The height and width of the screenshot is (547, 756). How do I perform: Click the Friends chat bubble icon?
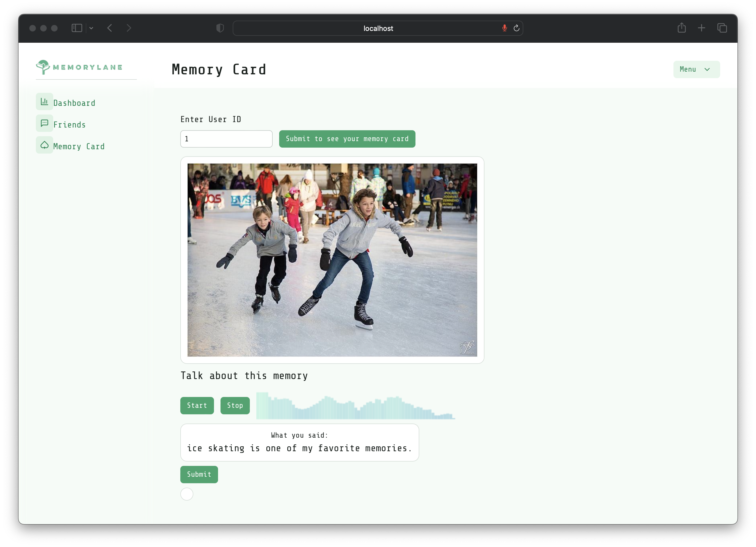point(44,123)
